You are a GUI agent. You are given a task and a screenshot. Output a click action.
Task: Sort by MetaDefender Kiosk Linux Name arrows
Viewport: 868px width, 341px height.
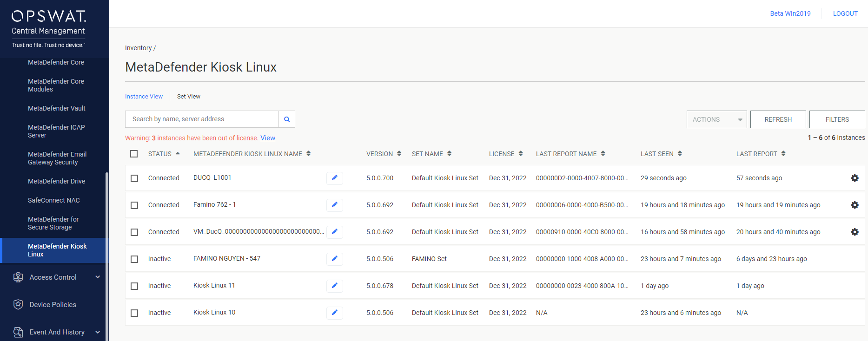pos(309,154)
